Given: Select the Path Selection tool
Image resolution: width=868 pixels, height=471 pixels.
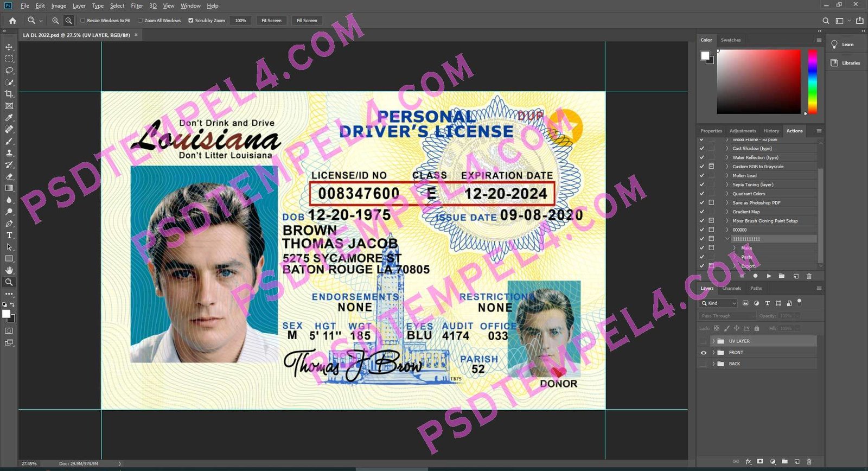Looking at the screenshot, I should [9, 247].
